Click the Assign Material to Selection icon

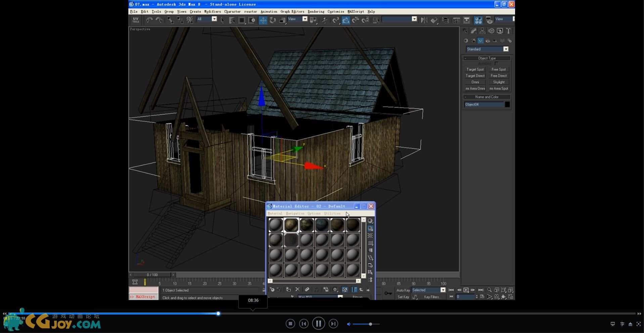(x=288, y=289)
